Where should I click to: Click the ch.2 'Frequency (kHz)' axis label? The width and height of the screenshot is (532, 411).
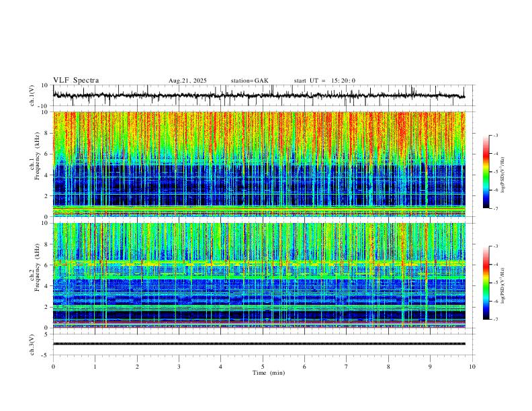point(37,267)
